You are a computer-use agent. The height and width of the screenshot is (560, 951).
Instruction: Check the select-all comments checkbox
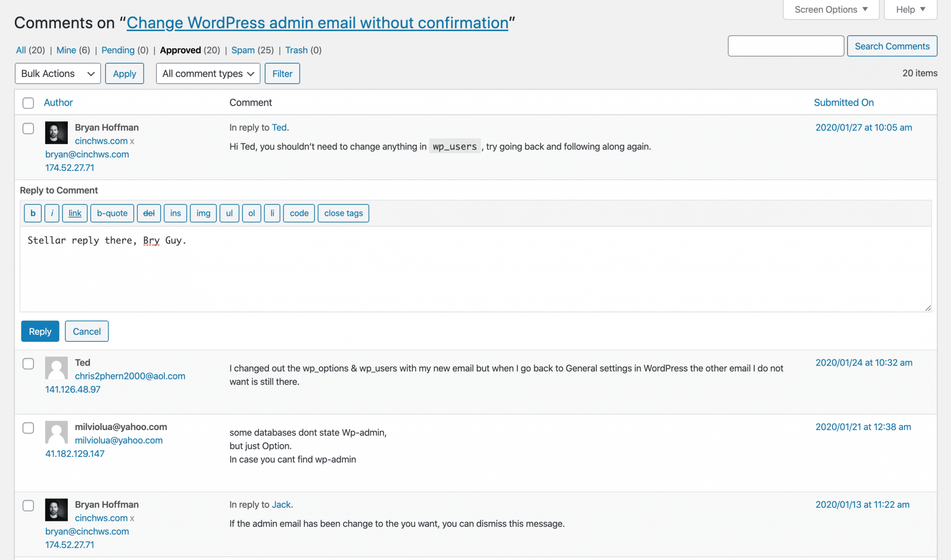(x=28, y=103)
